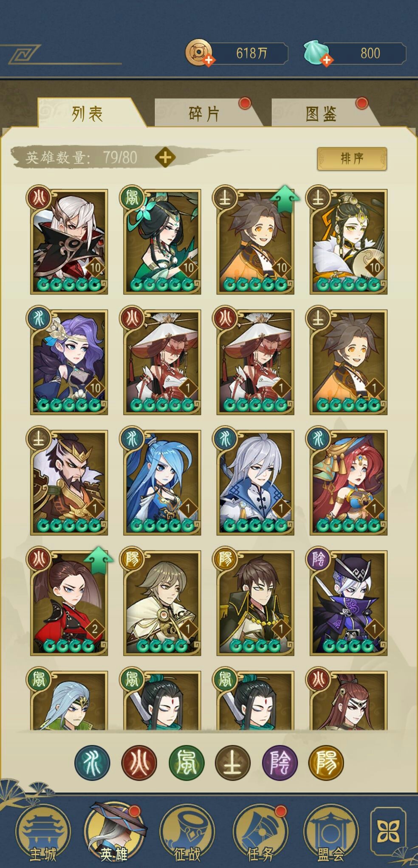Select the white-haired fire hero card
This screenshot has width=418, height=868.
(x=69, y=242)
